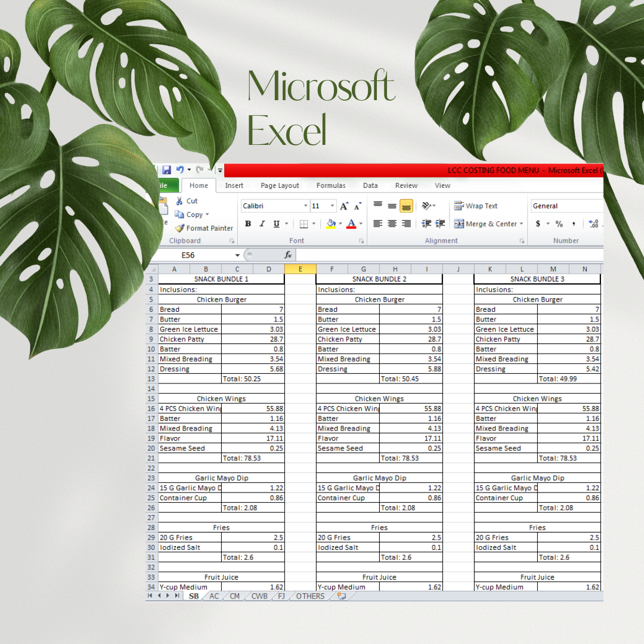This screenshot has width=644, height=644.
Task: Expand the Underline style dropdown arrow
Action: coord(287,224)
